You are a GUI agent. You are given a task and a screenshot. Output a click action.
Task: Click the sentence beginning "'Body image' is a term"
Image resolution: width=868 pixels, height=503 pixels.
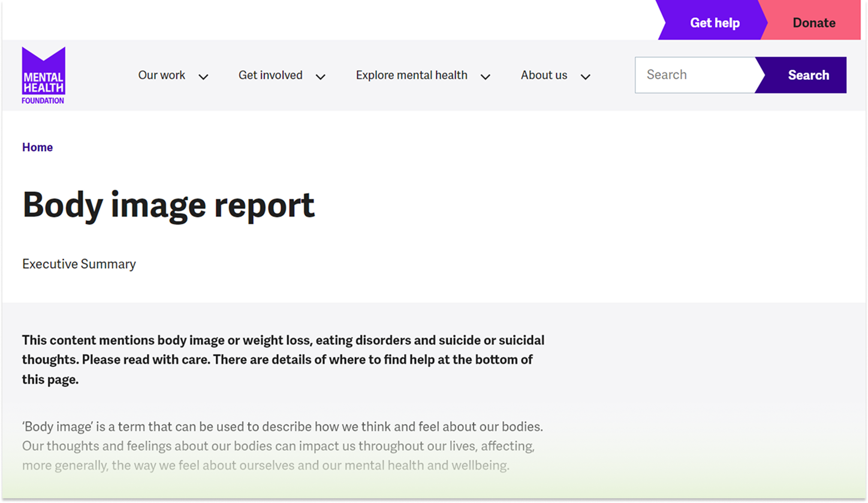point(282,427)
